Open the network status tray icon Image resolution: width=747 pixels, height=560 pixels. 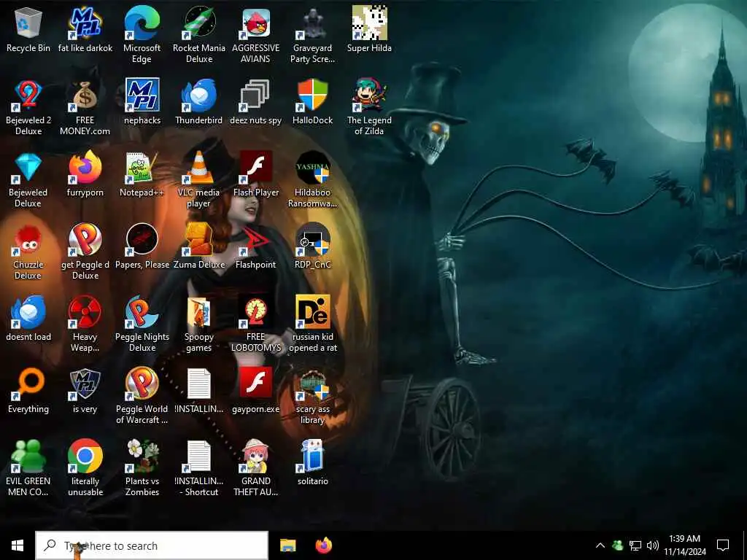(x=635, y=545)
